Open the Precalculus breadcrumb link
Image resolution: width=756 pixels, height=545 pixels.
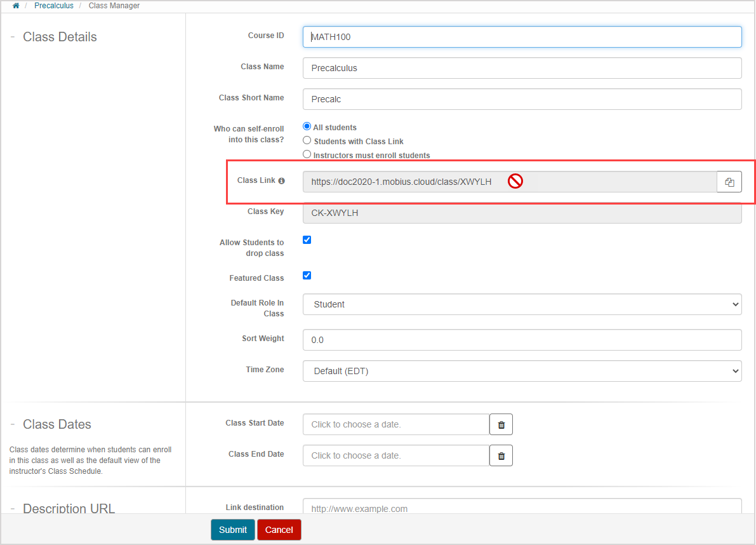coord(54,6)
